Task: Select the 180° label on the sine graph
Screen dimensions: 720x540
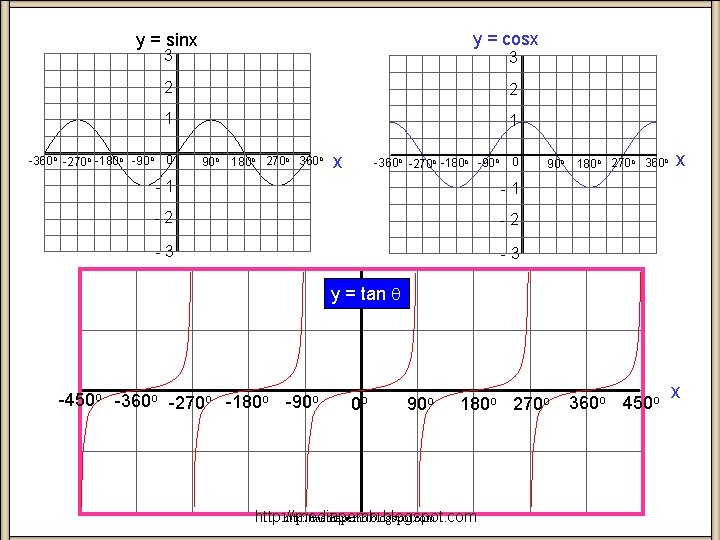Action: point(243,162)
